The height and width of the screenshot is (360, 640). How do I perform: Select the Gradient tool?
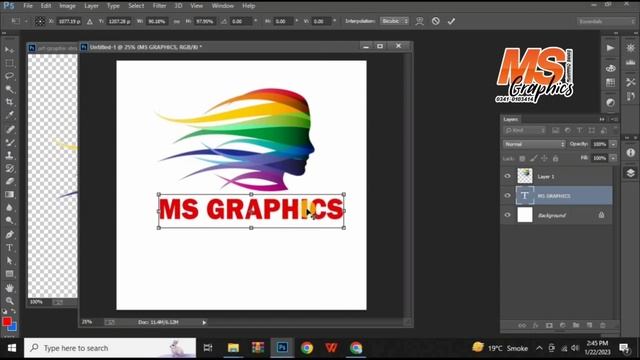[x=9, y=194]
